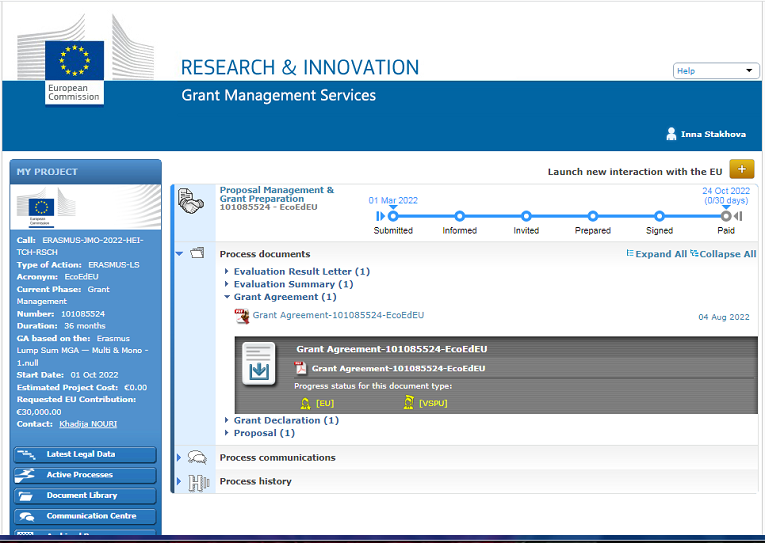
Task: Click the large download document icon
Action: pyautogui.click(x=259, y=364)
